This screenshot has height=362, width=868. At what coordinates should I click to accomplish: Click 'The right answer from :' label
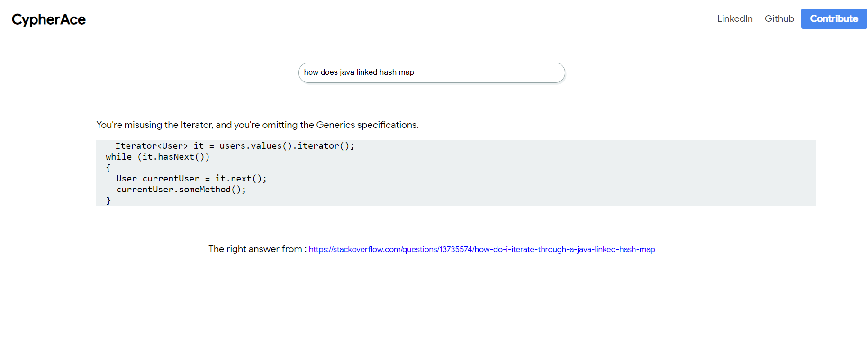[258, 249]
